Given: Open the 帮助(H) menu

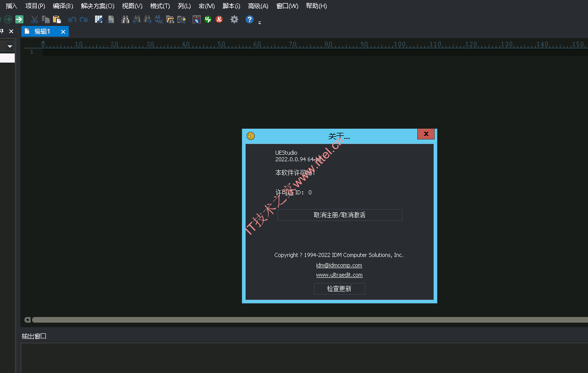Looking at the screenshot, I should tap(316, 6).
